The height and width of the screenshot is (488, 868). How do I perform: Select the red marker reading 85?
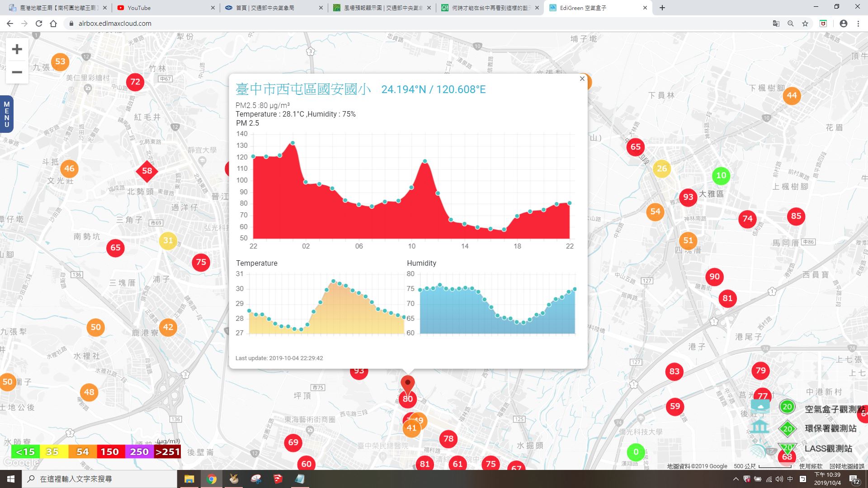pos(796,216)
